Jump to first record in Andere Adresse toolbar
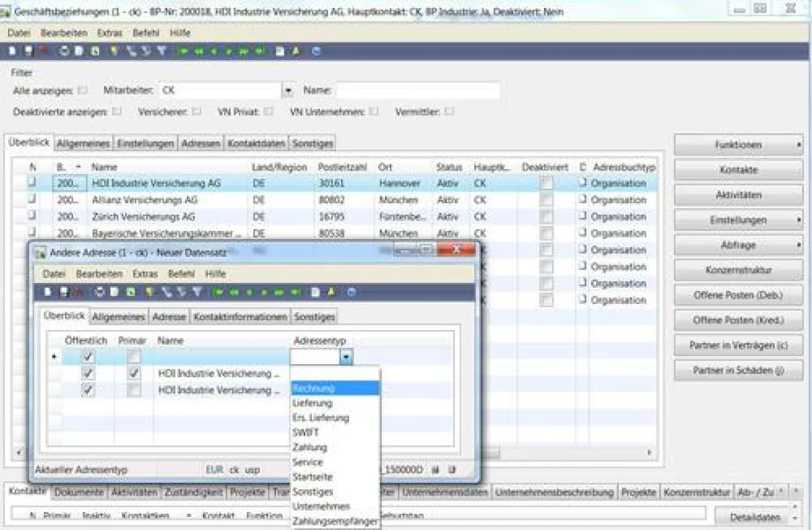Image resolution: width=812 pixels, height=530 pixels. pos(218,292)
